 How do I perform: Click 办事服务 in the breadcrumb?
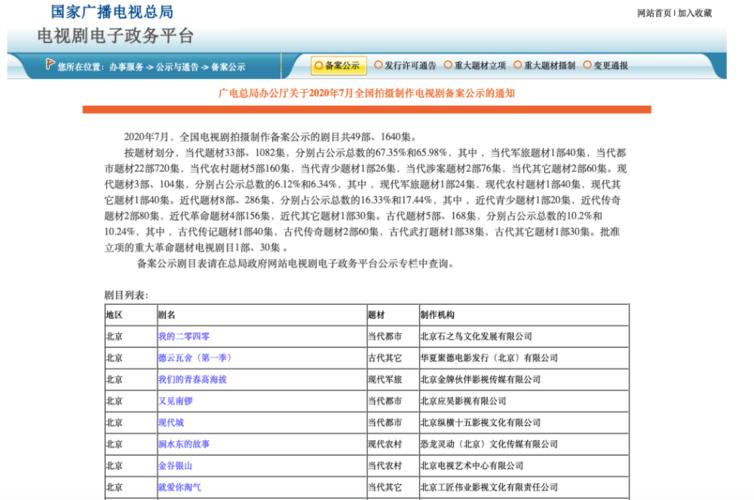(126, 67)
